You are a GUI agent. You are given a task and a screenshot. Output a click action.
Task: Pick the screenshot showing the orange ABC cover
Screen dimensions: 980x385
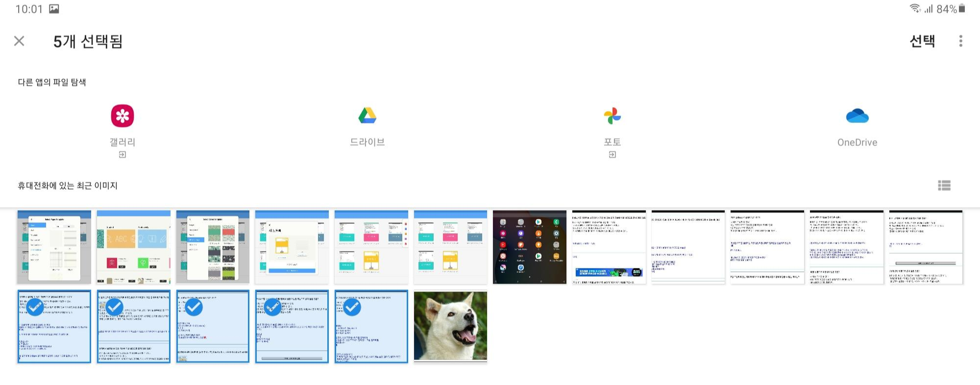click(133, 247)
